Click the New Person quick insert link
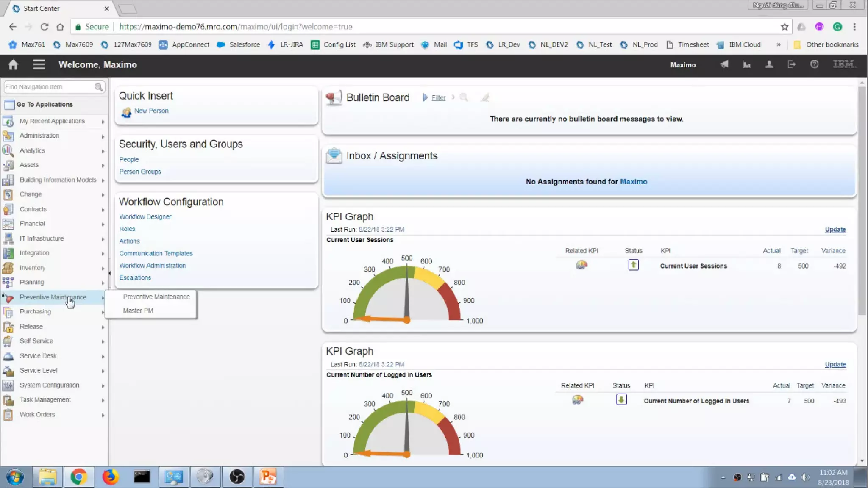The width and height of the screenshot is (868, 488). click(x=151, y=111)
